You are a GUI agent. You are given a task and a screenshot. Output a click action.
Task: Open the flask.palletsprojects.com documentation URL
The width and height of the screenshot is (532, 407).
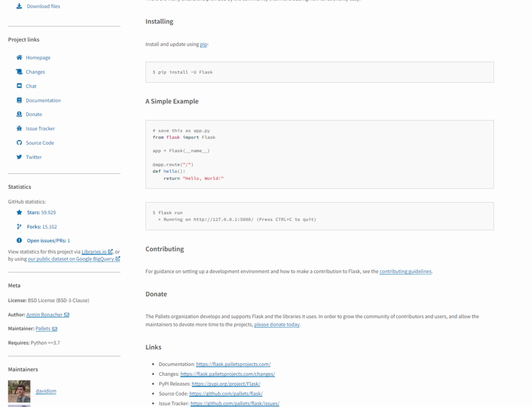point(233,364)
